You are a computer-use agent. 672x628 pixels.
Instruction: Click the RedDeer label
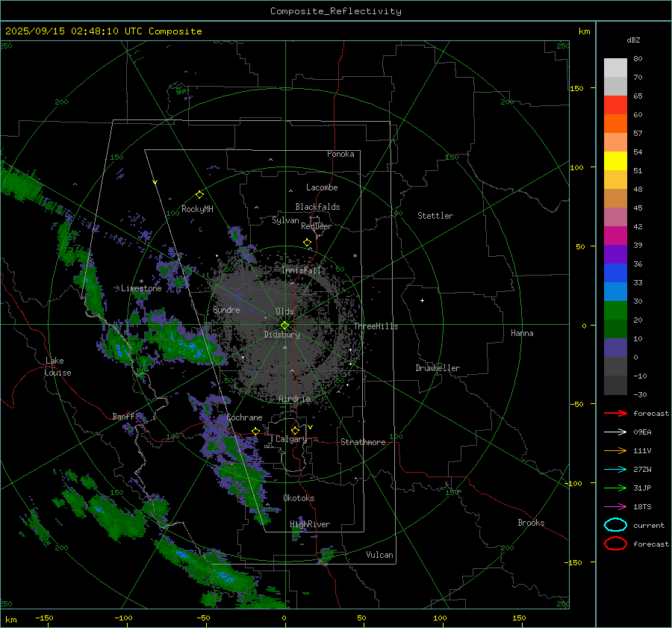[317, 226]
